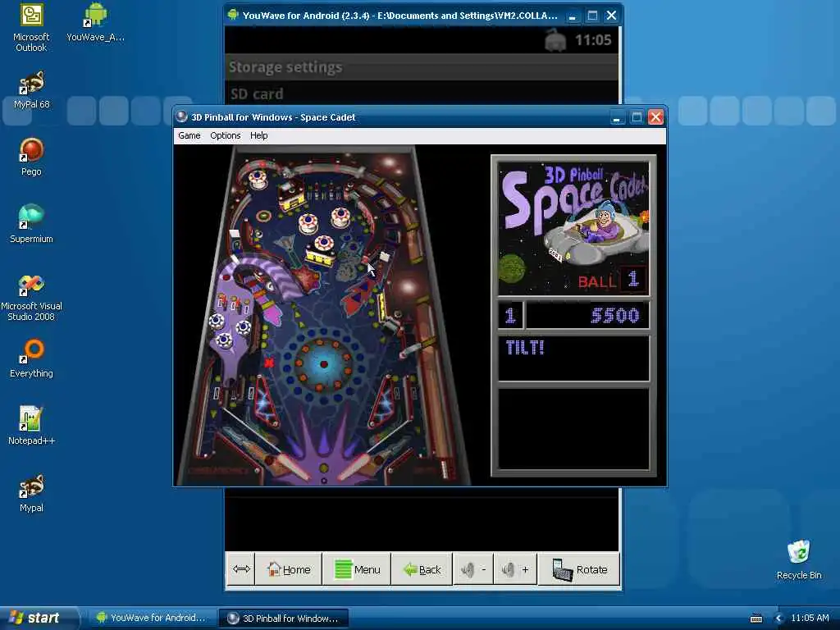Click the Rotate button in YouWave
Image resolution: width=840 pixels, height=630 pixels.
coord(579,569)
